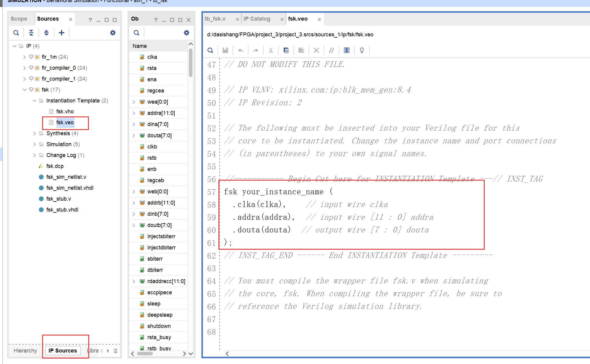
Task: Click the Sources panel search icon
Action: pos(16,33)
